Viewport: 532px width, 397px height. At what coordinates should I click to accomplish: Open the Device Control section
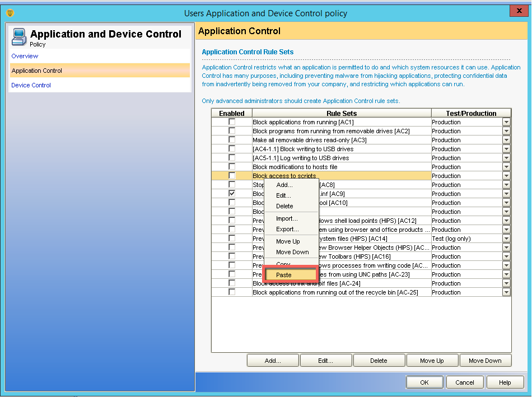tap(31, 85)
